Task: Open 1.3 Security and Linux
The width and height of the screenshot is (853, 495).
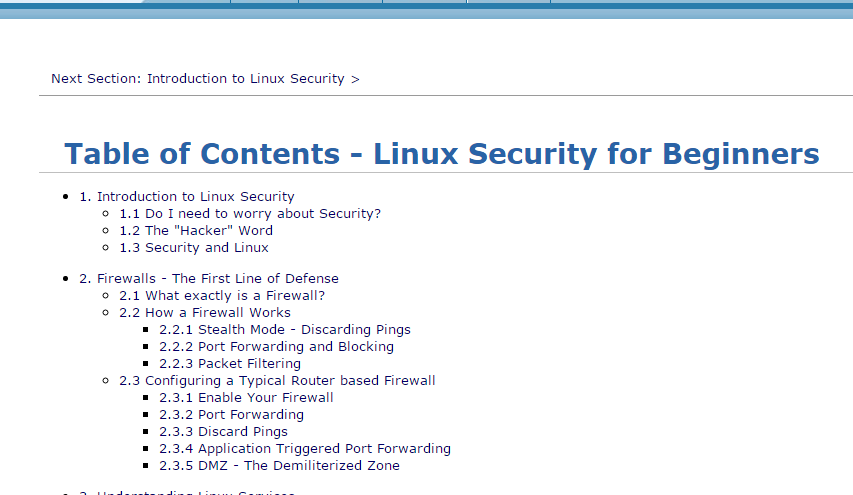Action: 194,248
